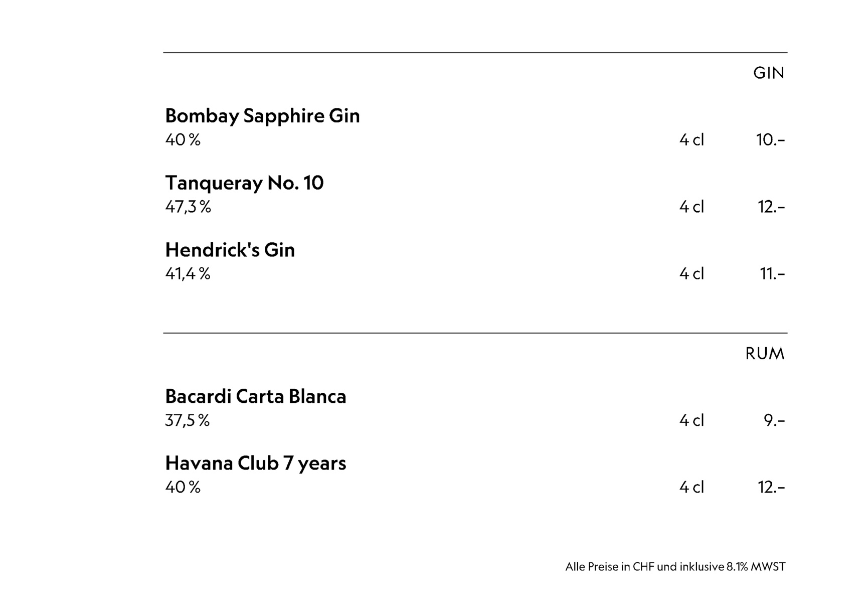Select the Hendrick's Gin title
Image resolution: width=868 pixels, height=612 pixels.
click(x=230, y=250)
